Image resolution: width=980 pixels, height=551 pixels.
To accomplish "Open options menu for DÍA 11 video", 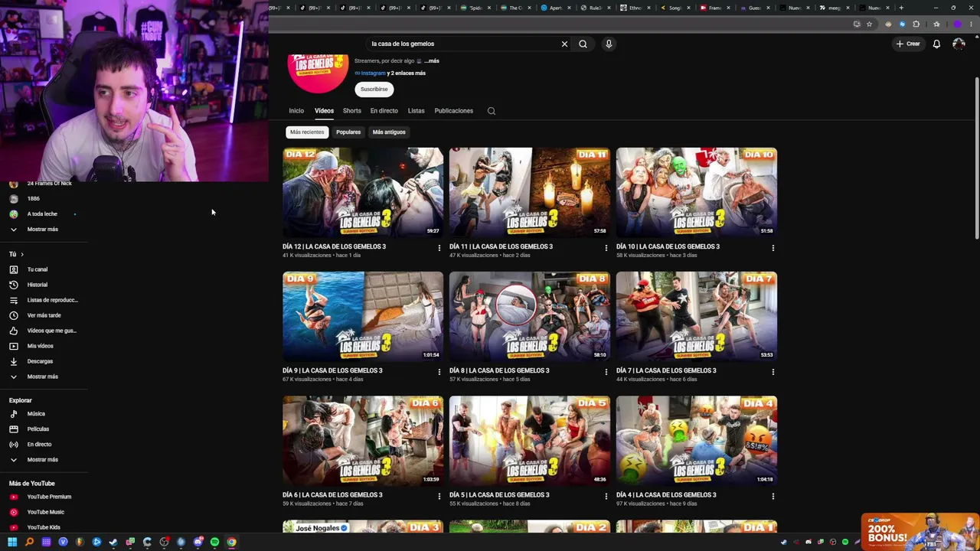I will (606, 248).
